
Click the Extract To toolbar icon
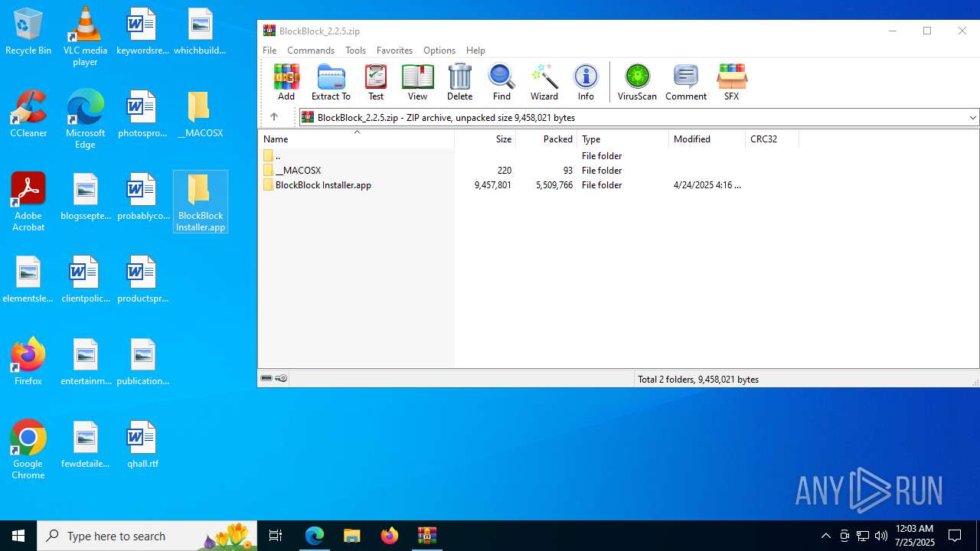pyautogui.click(x=331, y=82)
